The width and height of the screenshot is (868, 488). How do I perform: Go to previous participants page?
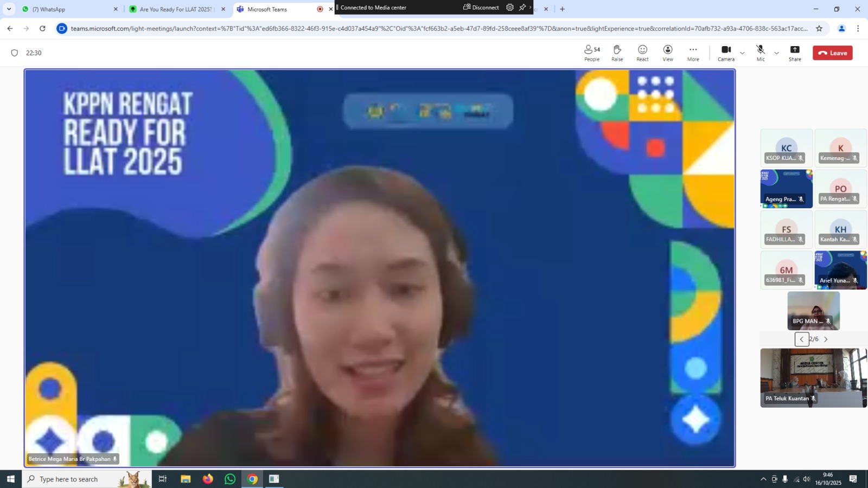802,339
